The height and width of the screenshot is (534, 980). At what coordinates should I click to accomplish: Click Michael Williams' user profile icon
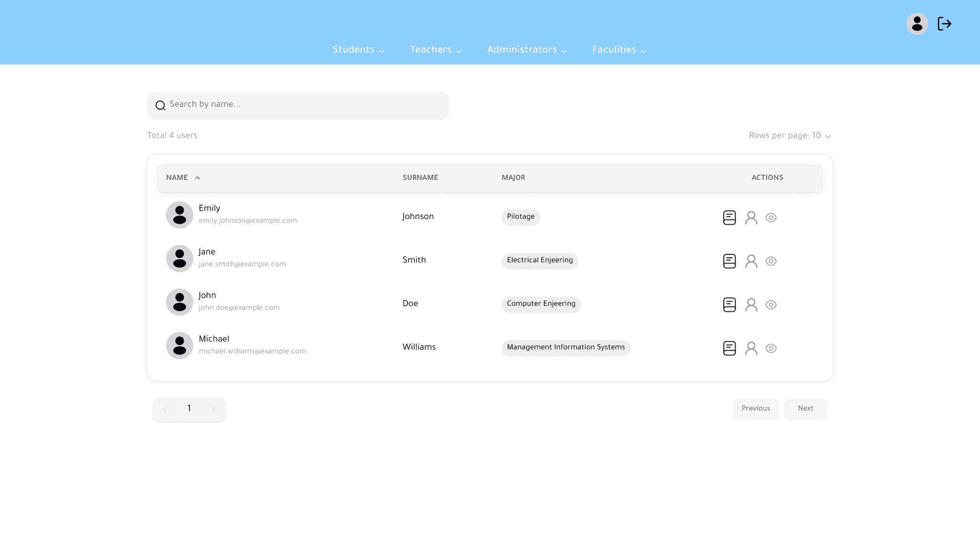751,348
